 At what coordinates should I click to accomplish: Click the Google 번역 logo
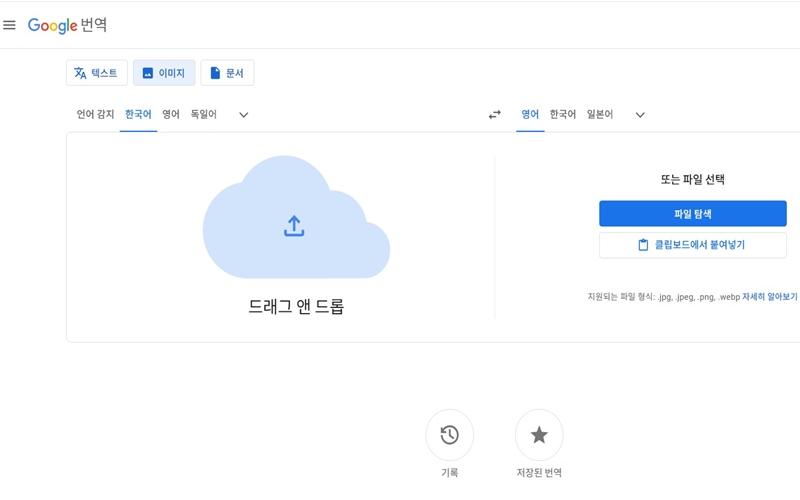[x=67, y=25]
